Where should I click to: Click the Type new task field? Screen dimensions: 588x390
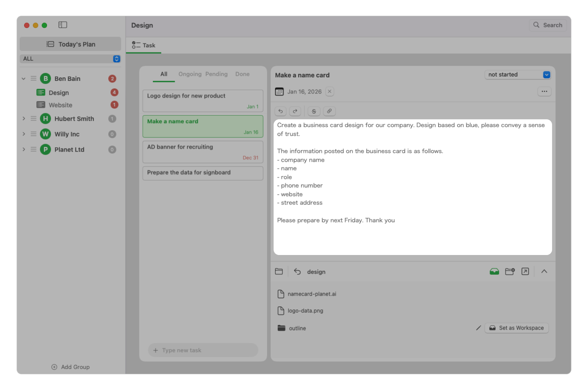203,350
